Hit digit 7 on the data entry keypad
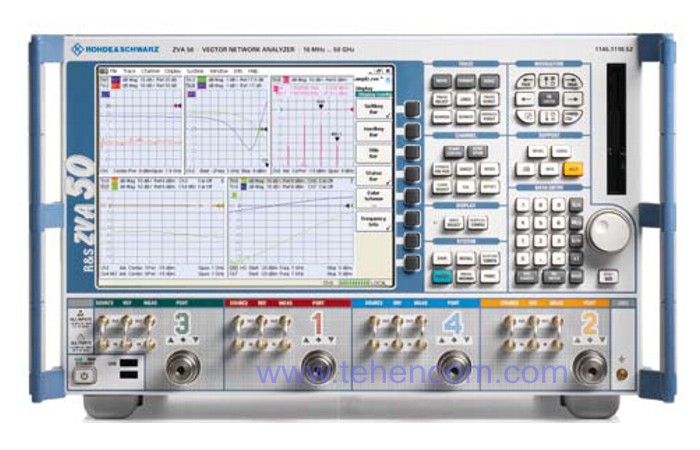Image resolution: width=700 pixels, height=450 pixels. click(x=523, y=205)
